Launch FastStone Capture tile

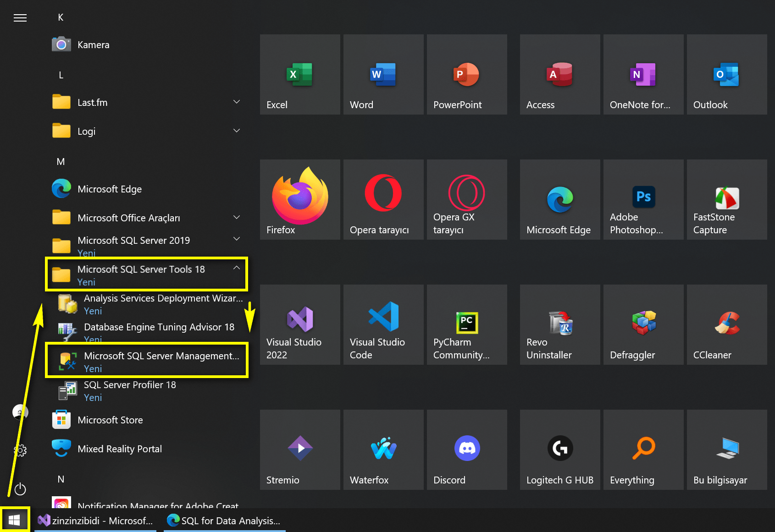coord(727,199)
